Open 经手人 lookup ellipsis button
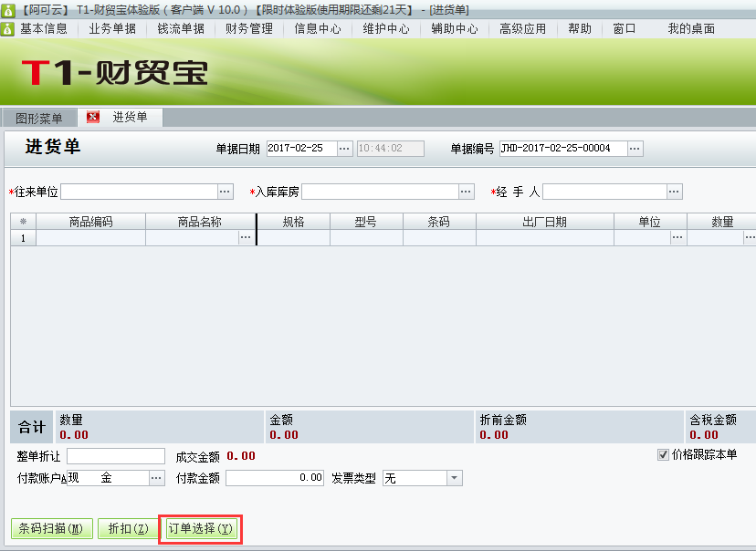This screenshot has width=756, height=551. click(675, 192)
